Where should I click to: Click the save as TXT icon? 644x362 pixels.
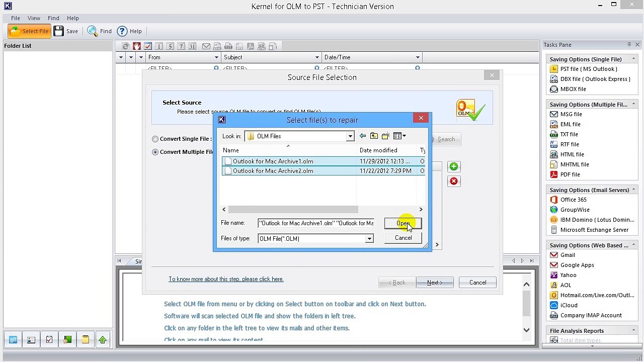(228, 46)
